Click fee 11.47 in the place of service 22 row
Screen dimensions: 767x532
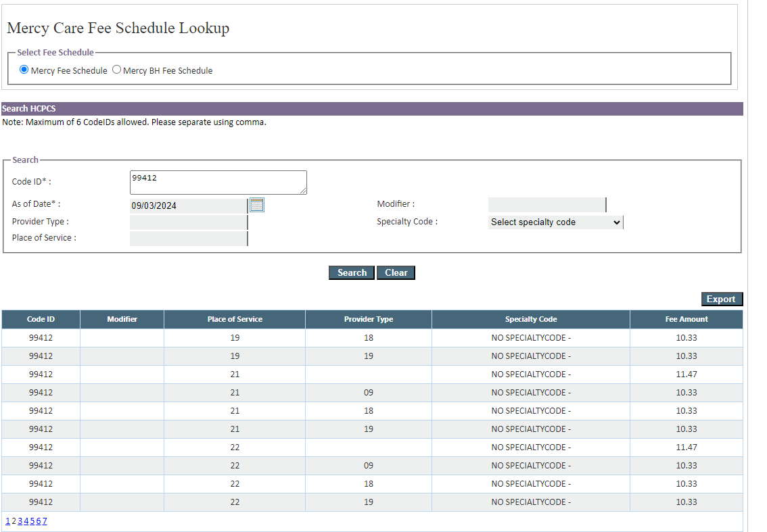(x=687, y=448)
